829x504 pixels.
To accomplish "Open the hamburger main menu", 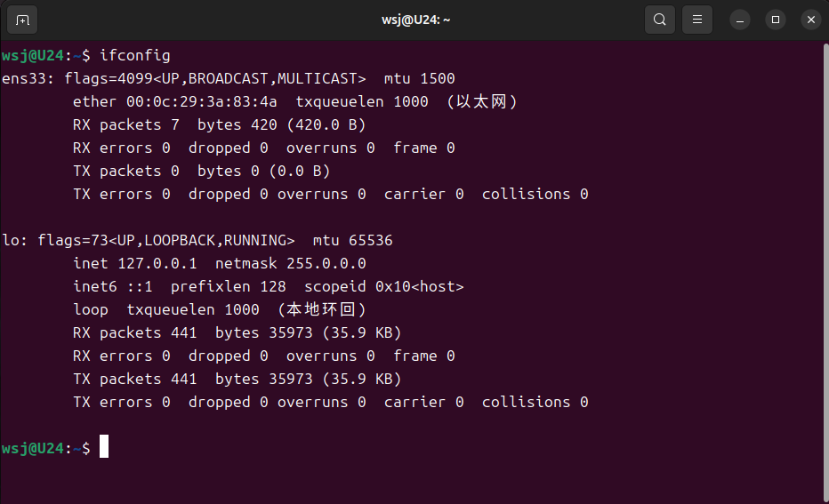I will tap(696, 20).
